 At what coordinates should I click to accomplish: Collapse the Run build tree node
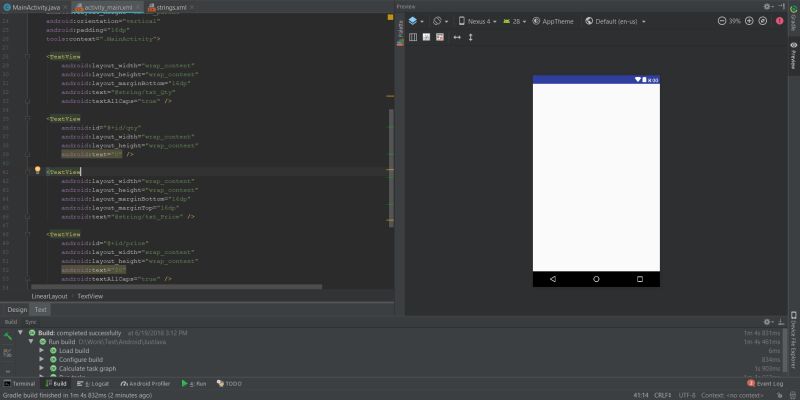tap(31, 341)
